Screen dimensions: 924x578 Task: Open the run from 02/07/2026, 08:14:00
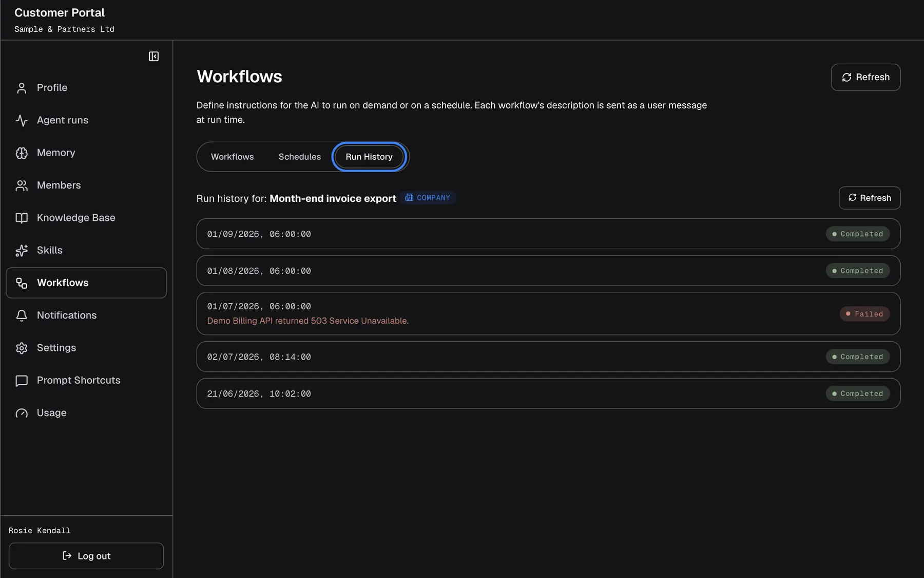click(x=548, y=357)
